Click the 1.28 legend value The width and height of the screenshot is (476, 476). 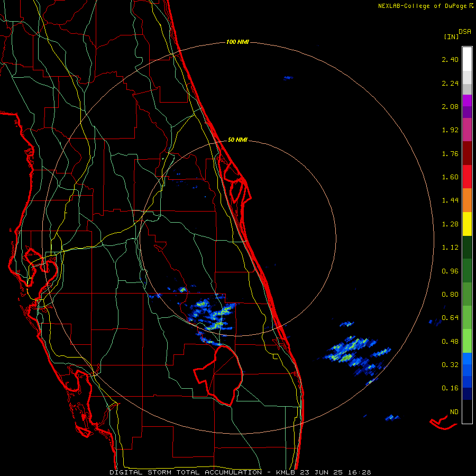(450, 224)
